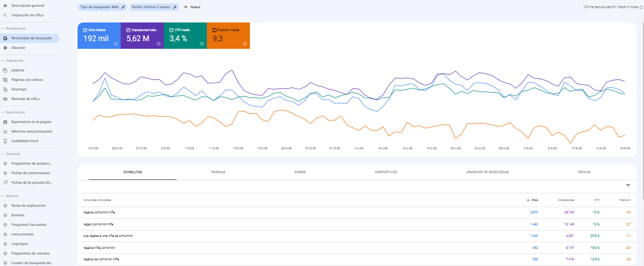Click the Inspección de URLs magnifier icon
This screenshot has height=266, width=644.
click(x=5, y=15)
